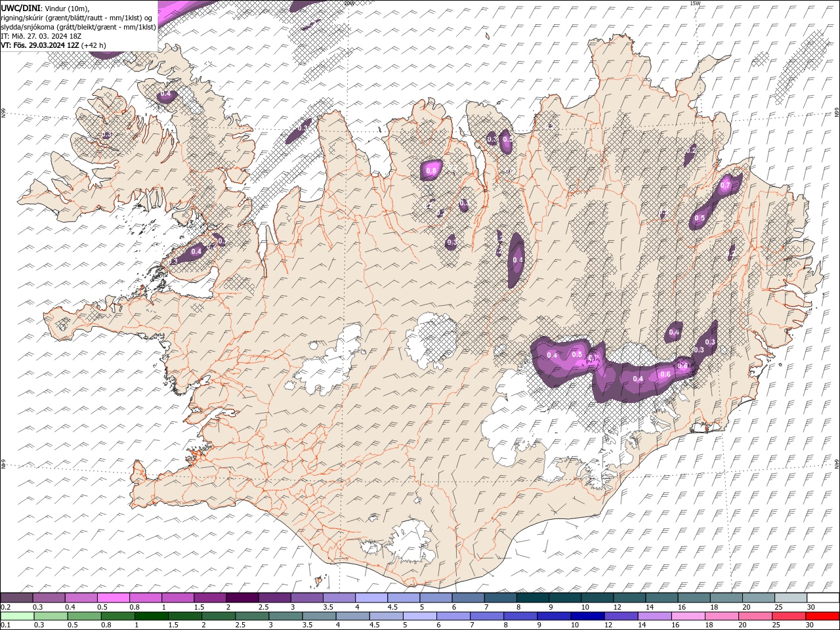Pick the rain scale swatch between 3 and 3.5

(286, 616)
